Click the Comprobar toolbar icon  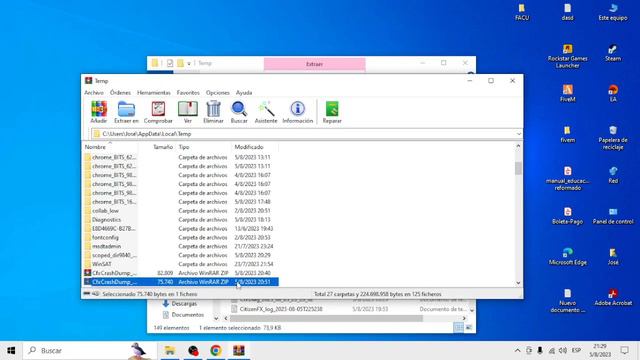pos(158,112)
